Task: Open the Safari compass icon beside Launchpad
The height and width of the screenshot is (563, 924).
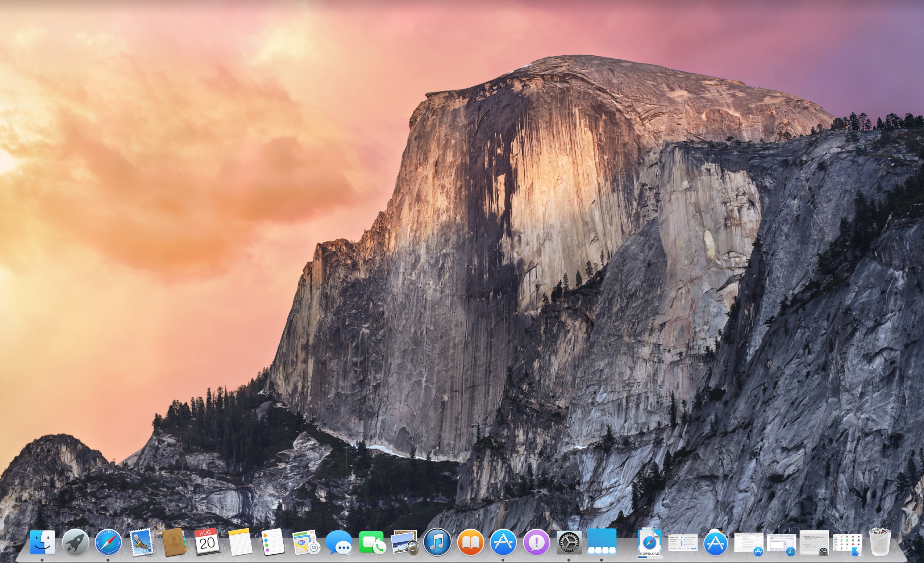Action: (x=108, y=542)
